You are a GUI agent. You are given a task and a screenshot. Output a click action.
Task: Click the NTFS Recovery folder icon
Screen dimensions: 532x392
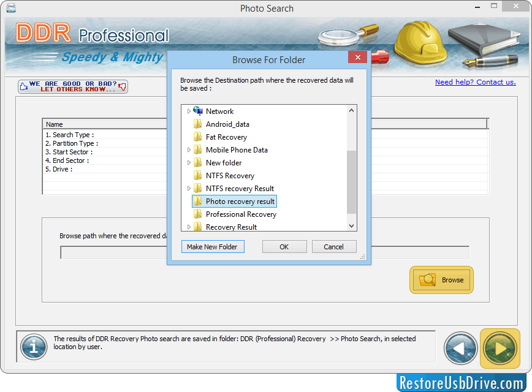point(198,176)
